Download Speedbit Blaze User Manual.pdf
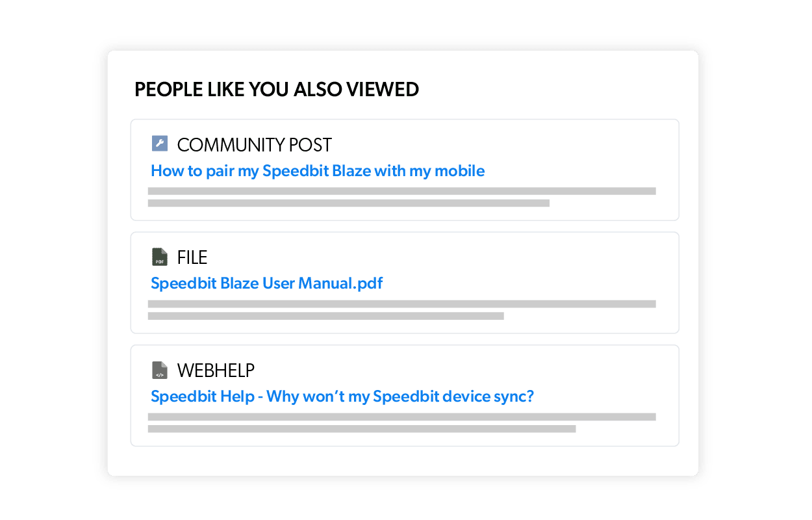 pyautogui.click(x=266, y=283)
